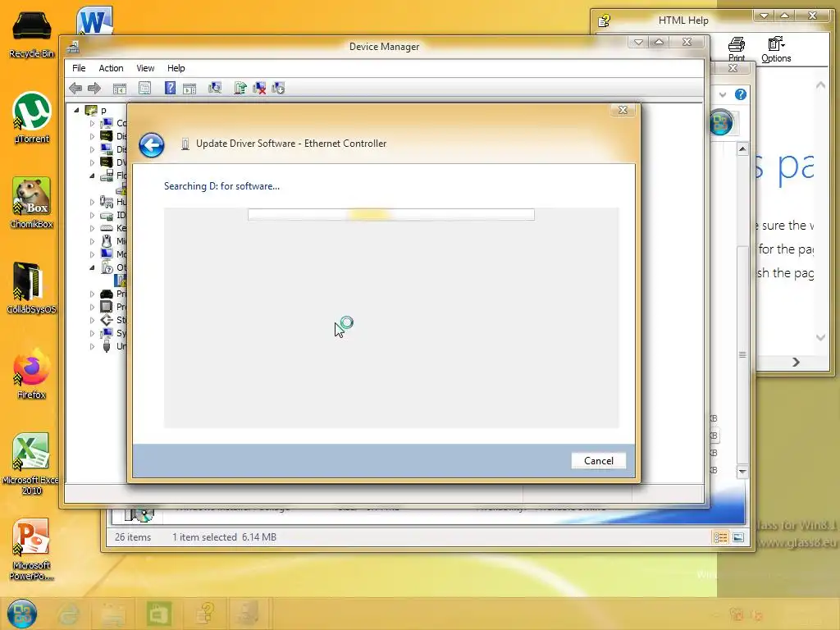Expand the Universal Serial Bus node starting 'Un'

(92, 347)
